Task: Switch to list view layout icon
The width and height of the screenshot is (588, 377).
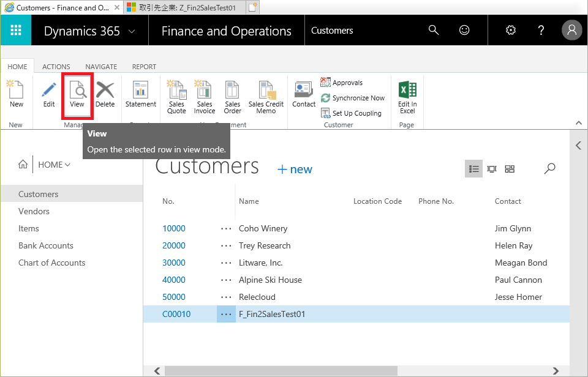Action: pyautogui.click(x=473, y=169)
